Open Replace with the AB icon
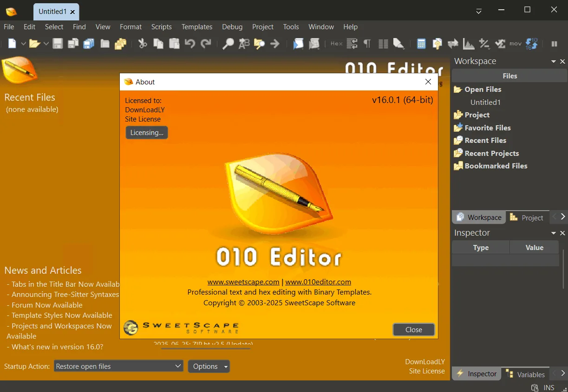 click(244, 44)
